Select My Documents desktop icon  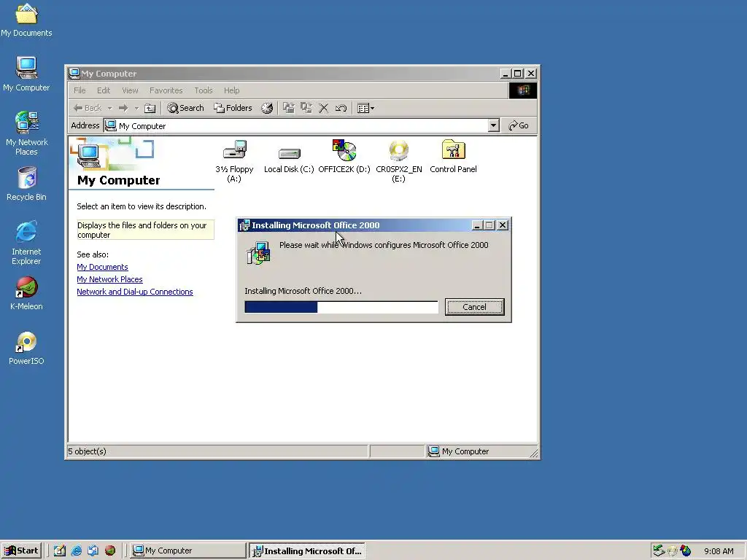[26, 20]
